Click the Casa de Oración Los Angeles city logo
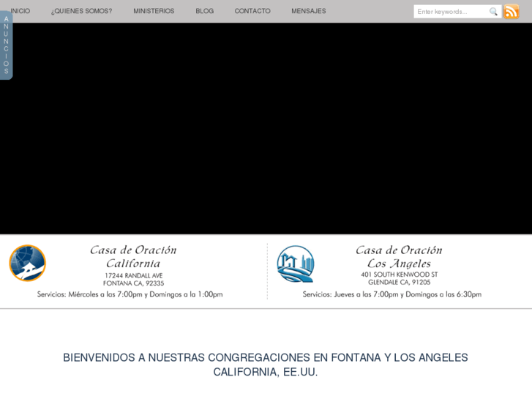Screen dimensions: 532x399 (x=296, y=264)
